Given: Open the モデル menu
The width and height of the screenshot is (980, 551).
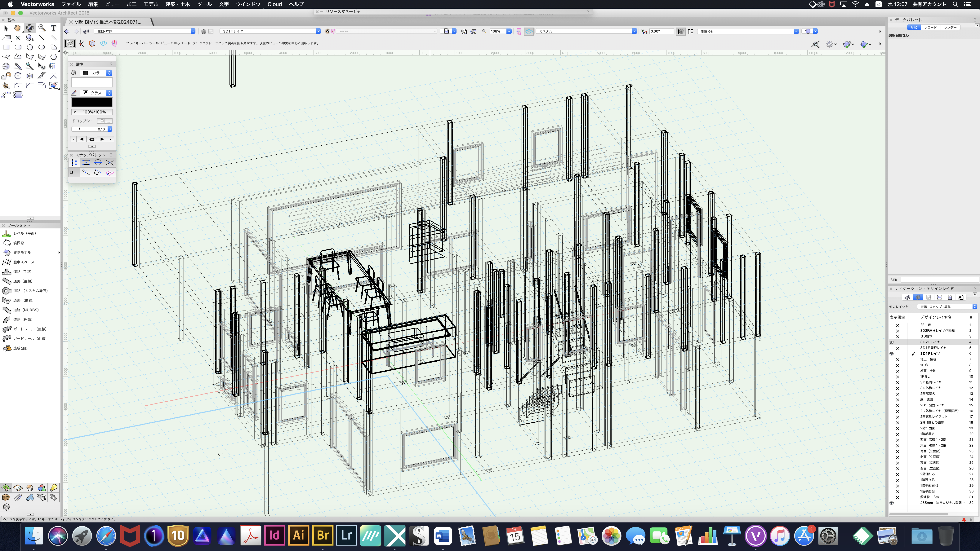Looking at the screenshot, I should tap(151, 4).
